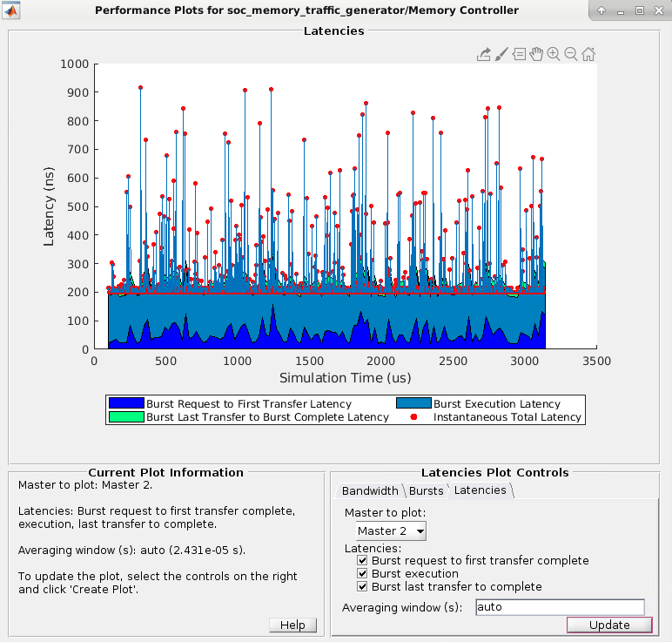Toggle the Burst execution checkbox
The height and width of the screenshot is (642, 672).
click(x=362, y=573)
